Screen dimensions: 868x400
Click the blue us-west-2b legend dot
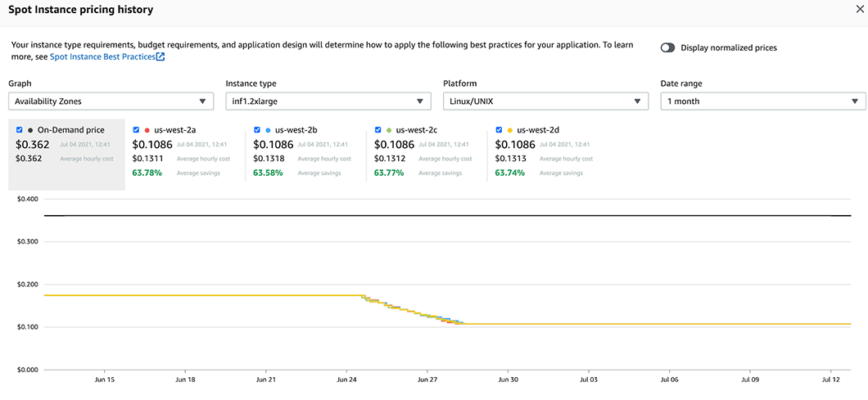tap(268, 130)
